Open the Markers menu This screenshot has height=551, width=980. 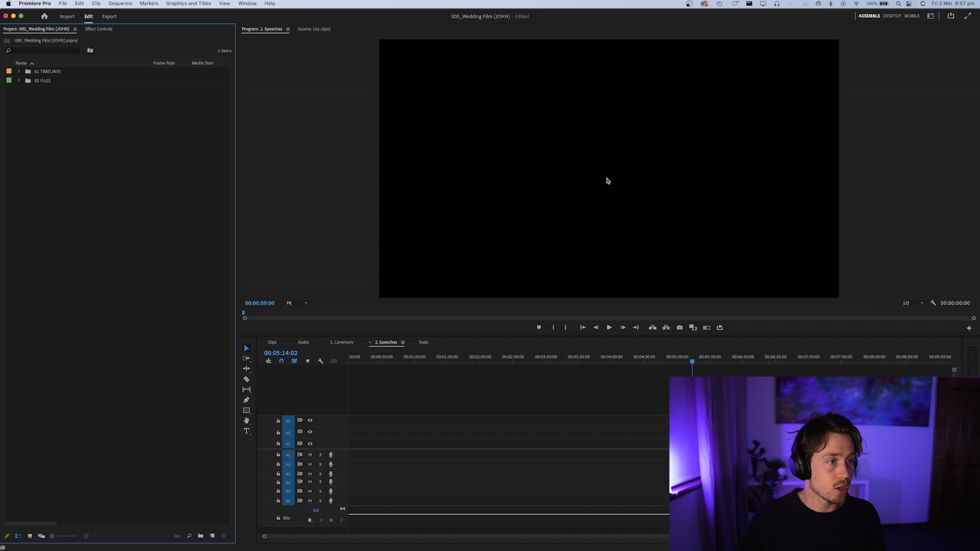[149, 4]
